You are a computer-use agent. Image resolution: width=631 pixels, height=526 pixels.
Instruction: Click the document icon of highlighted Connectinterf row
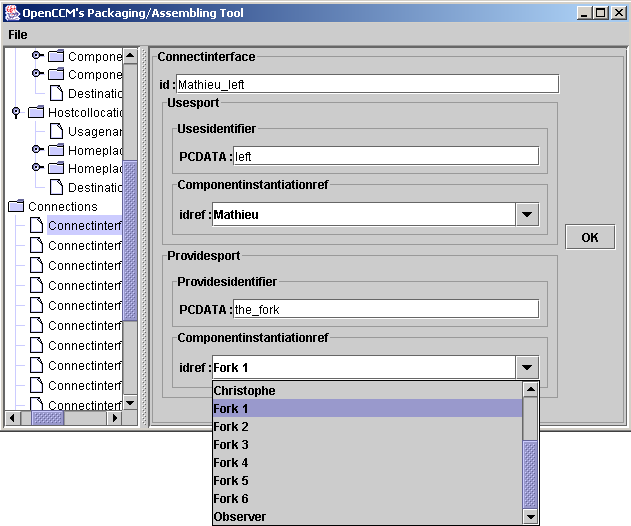tap(36, 225)
